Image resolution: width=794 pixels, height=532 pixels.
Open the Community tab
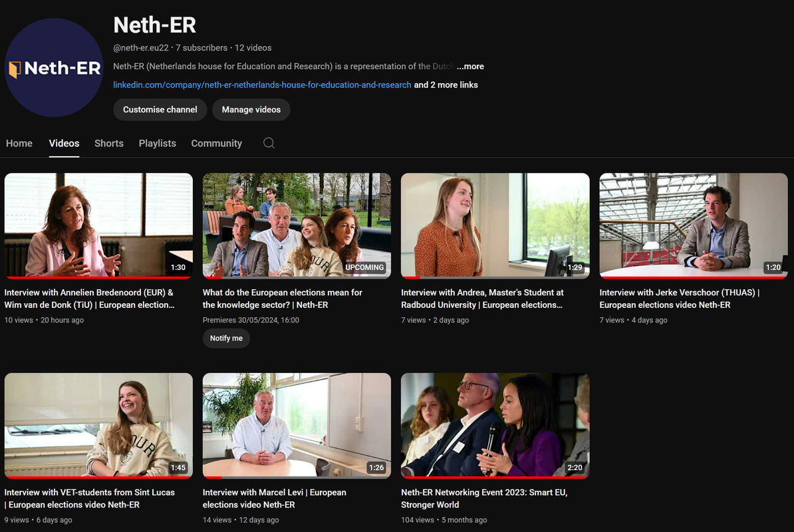(216, 143)
